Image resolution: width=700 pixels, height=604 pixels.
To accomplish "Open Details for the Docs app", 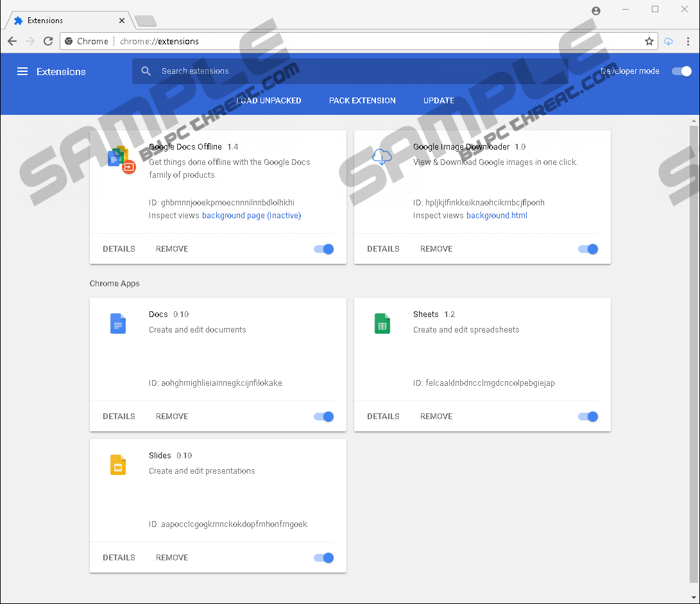I will pos(119,417).
